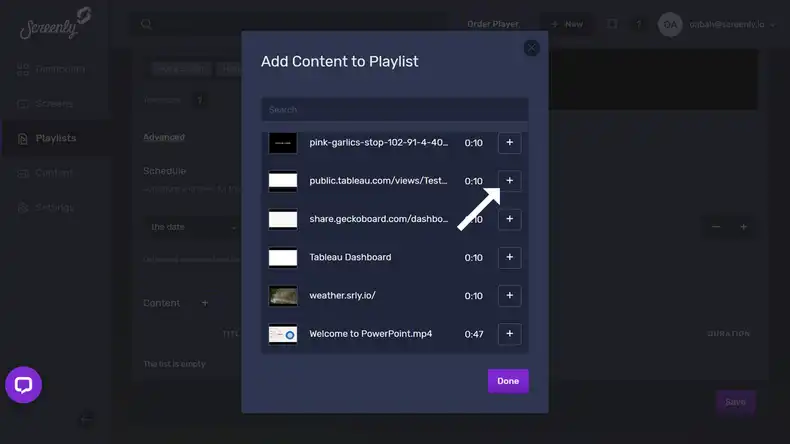Click the minus stepper in the background page

point(716,227)
